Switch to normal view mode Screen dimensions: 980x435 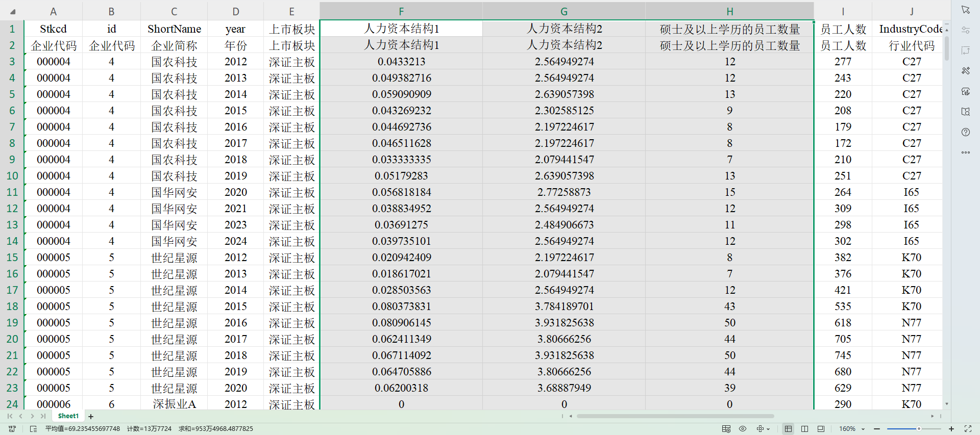[788, 429]
